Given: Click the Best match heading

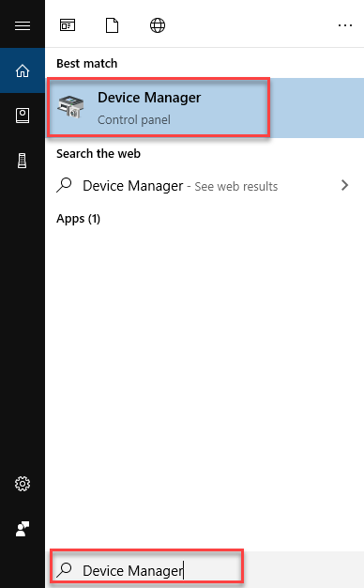Looking at the screenshot, I should (x=87, y=63).
